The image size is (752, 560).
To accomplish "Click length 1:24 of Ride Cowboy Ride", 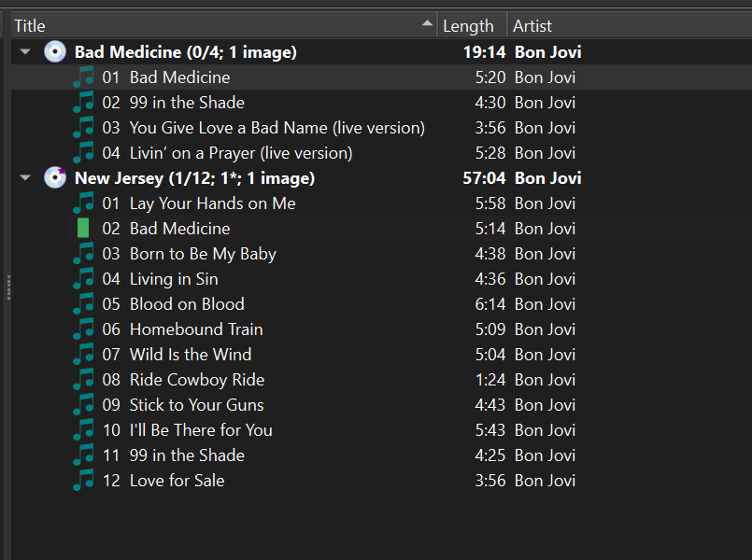I will click(x=490, y=380).
